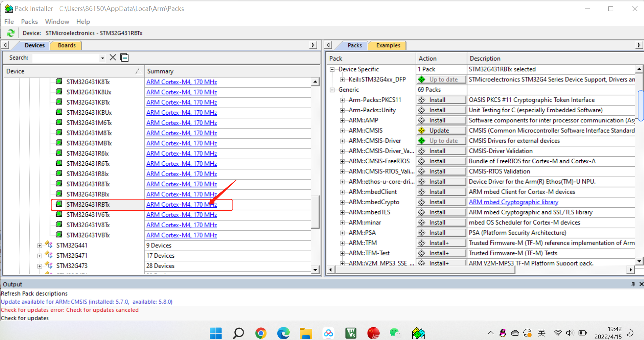This screenshot has width=644, height=340.
Task: Expand the STM32G471 device family
Action: pos(40,256)
